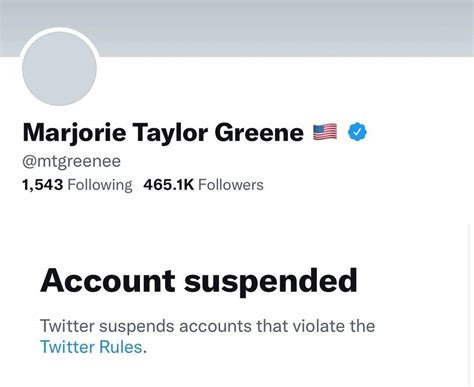474x387 pixels.
Task: Select the @mtgreenee handle text
Action: [x=72, y=162]
